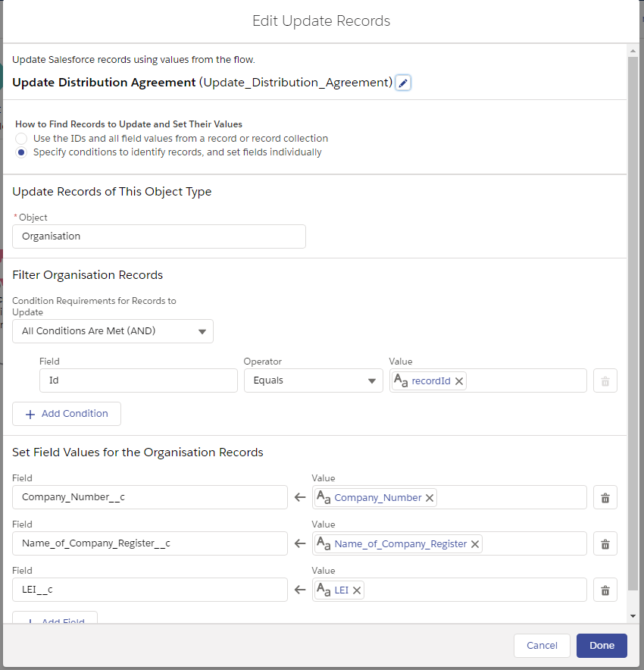Open the Equals operator dropdown

(313, 380)
